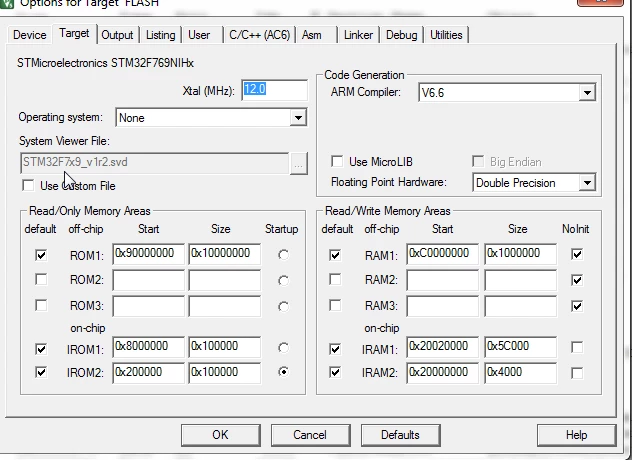
Task: Uncheck the IROM1 default checkbox
Action: pos(41,349)
